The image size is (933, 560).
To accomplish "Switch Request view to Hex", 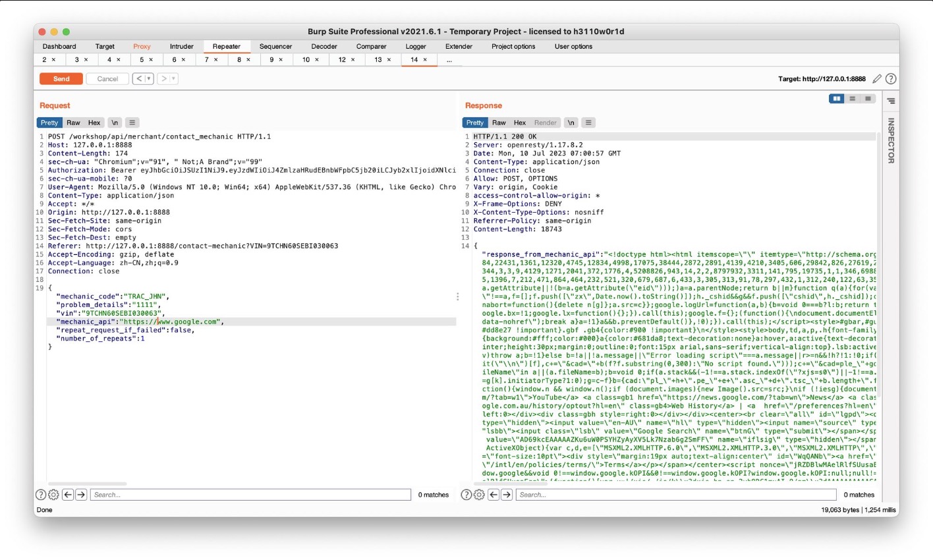I will [94, 123].
